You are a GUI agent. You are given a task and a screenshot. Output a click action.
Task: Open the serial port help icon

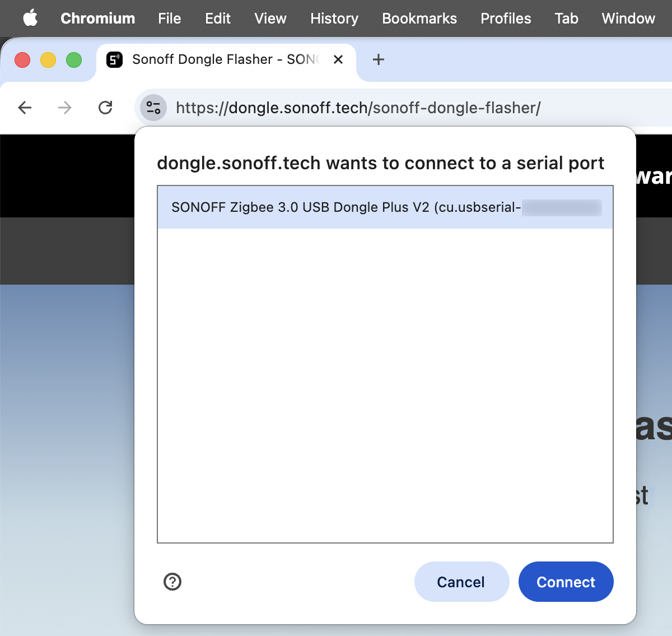click(x=172, y=582)
